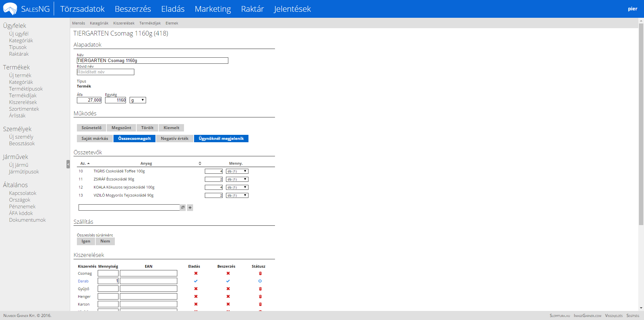Click the new component search field
Viewport: 644px width, 320px height.
(x=129, y=208)
